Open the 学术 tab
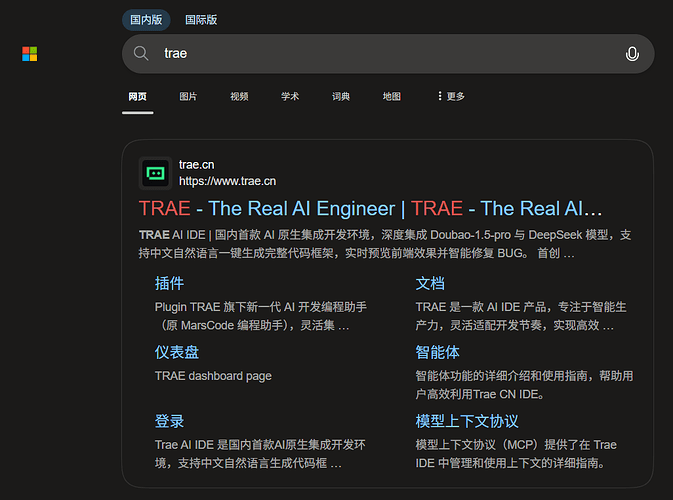The width and height of the screenshot is (673, 500). (x=290, y=97)
